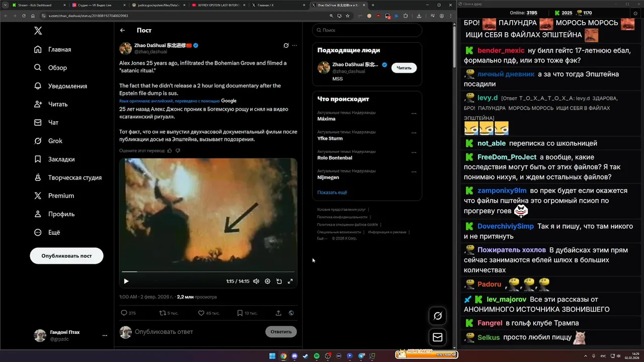Open Уведомления in the sidebar
Viewport: 644px width, 362px height.
(60, 86)
